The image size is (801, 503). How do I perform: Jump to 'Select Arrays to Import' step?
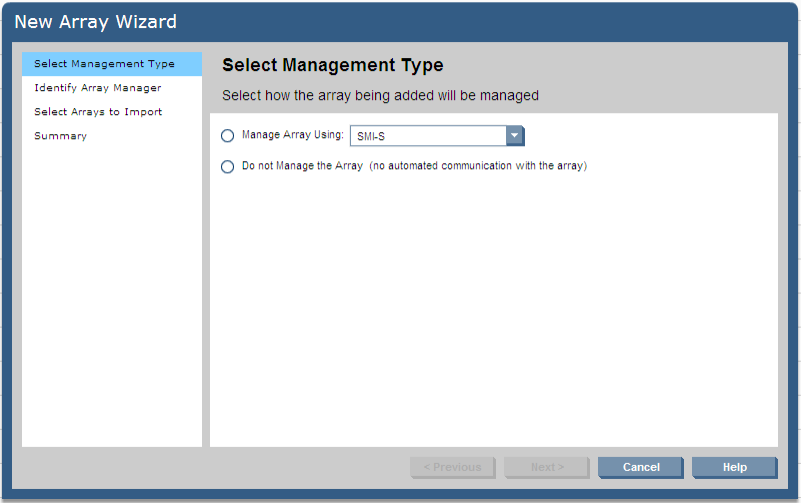[x=98, y=112]
